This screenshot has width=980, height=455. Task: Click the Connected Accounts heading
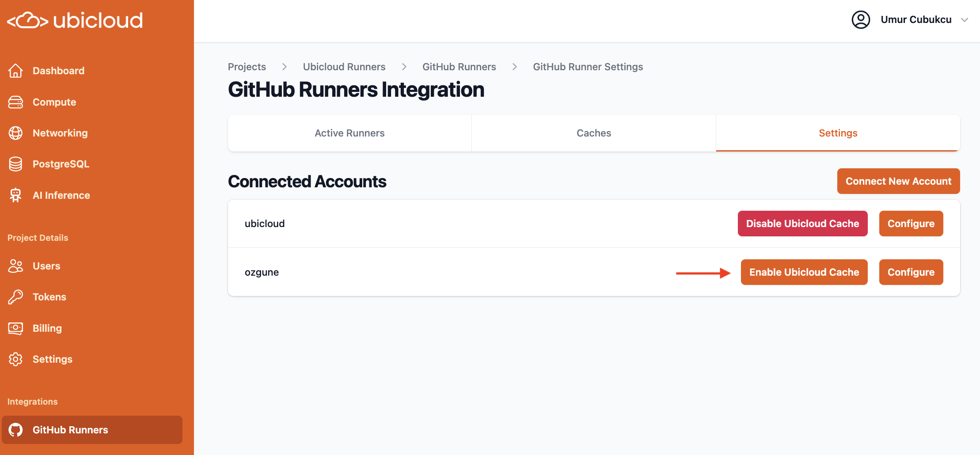coord(307,182)
